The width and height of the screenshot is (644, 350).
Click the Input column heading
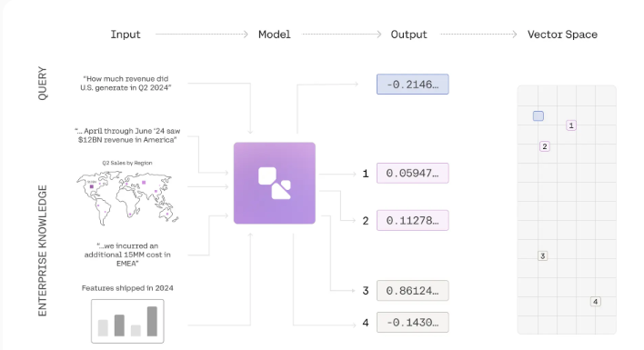(126, 35)
